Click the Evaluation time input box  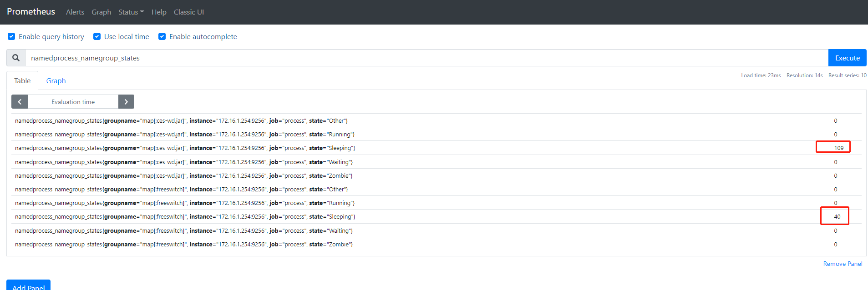73,102
